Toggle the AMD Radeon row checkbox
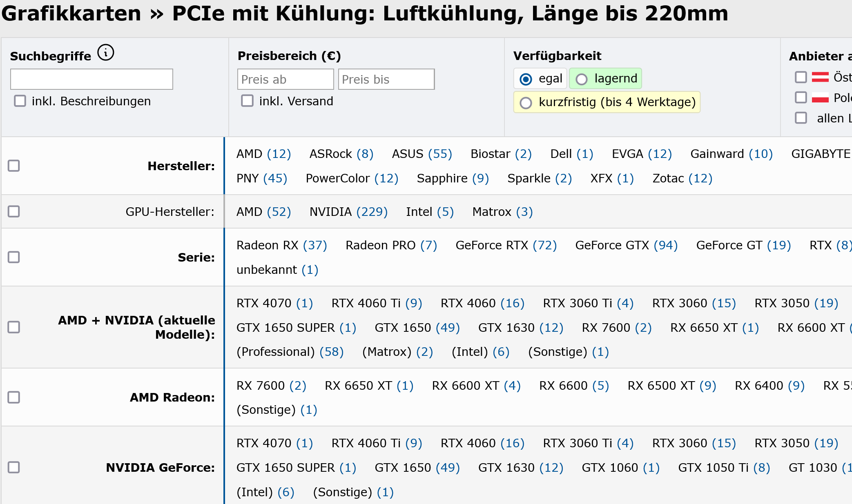Viewport: 852px width, 504px height. pos(14,397)
